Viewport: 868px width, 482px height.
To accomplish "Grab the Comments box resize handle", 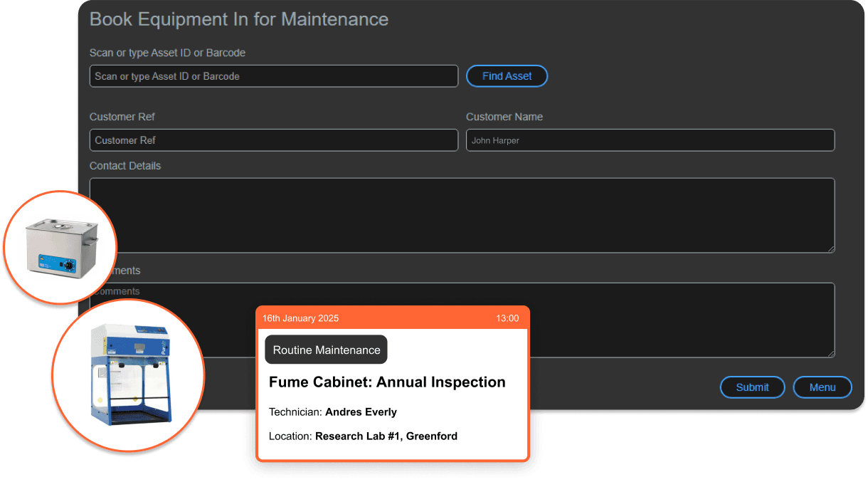I will click(830, 352).
